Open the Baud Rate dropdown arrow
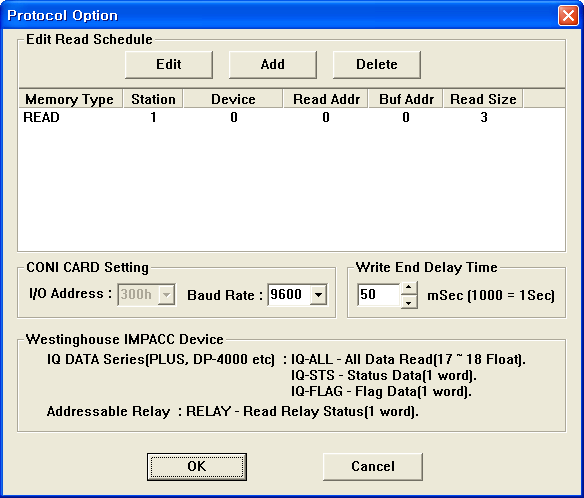The width and height of the screenshot is (584, 498). (318, 295)
